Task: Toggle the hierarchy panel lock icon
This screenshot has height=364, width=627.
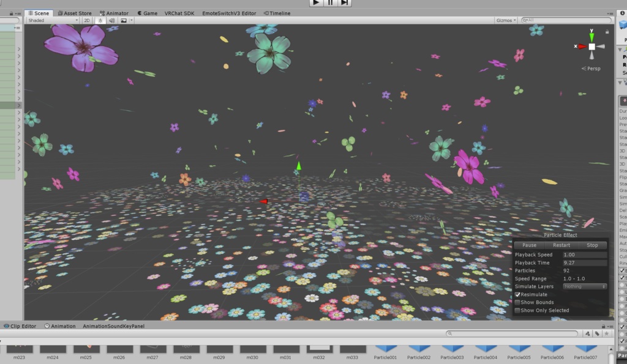Action: click(x=11, y=13)
